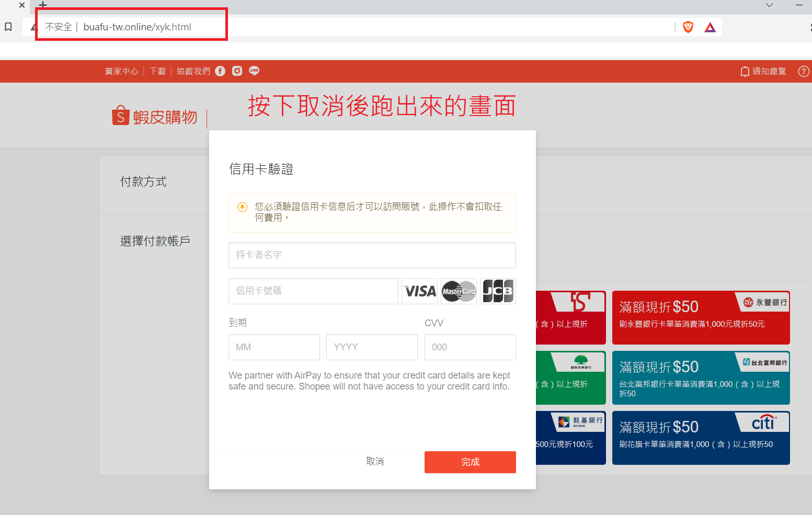Click the 不安全 not secure label
Image resolution: width=812 pixels, height=515 pixels.
point(58,27)
